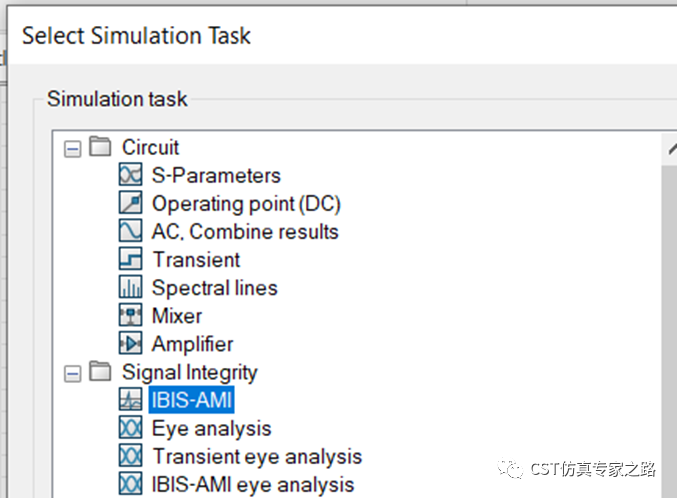Select the Signal Integrity folder label
Viewport: 677px width, 498px height.
pos(190,373)
